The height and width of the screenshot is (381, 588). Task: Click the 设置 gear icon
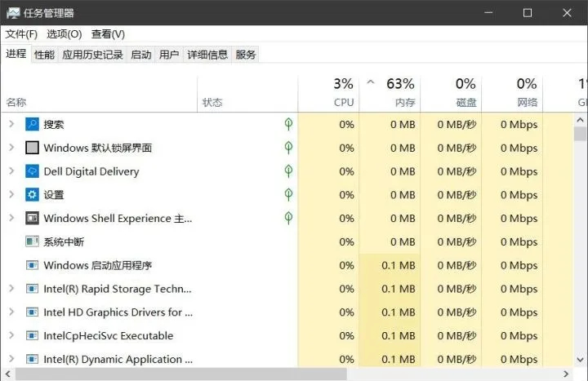(x=32, y=195)
